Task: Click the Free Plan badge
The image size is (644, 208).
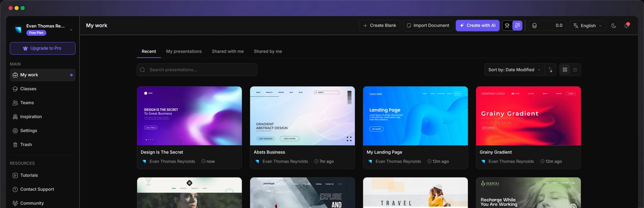Action: pyautogui.click(x=36, y=33)
